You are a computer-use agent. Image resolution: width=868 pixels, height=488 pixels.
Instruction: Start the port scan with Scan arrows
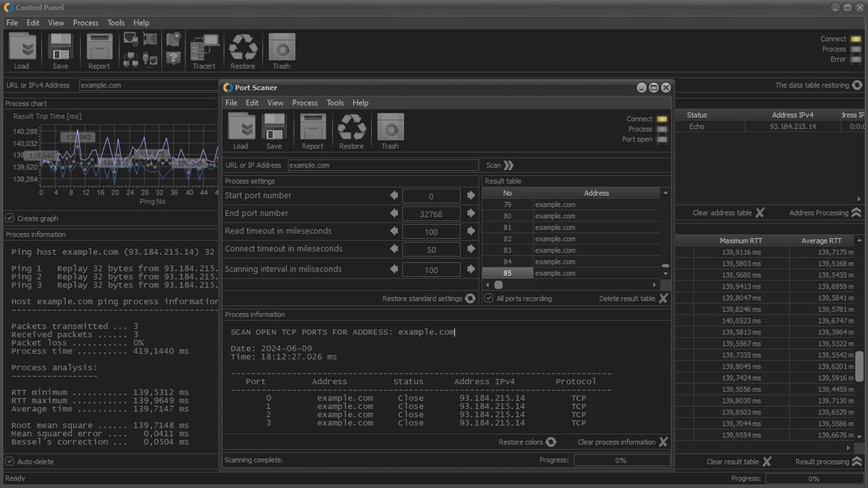coord(508,166)
